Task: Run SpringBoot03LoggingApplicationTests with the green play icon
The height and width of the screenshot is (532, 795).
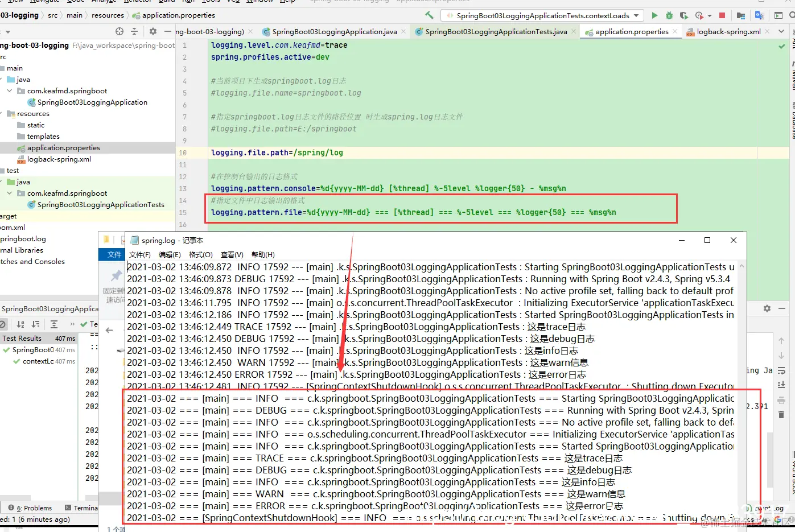Action: (x=654, y=15)
